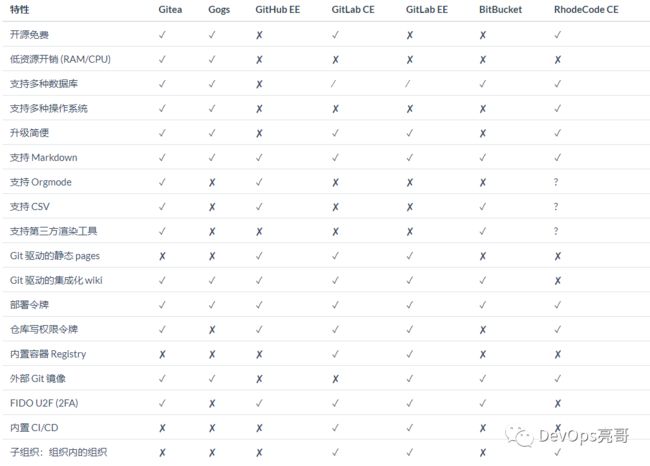Image resolution: width=650 pixels, height=466 pixels.
Task: Click the X mark for GitLab EE 支持第三方渲染工具
Action: pyautogui.click(x=410, y=232)
